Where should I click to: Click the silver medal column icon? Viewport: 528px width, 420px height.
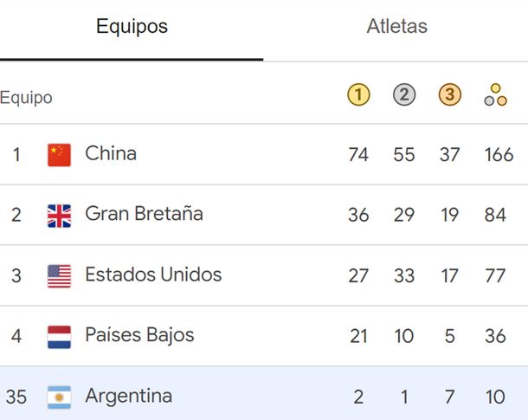tap(404, 95)
